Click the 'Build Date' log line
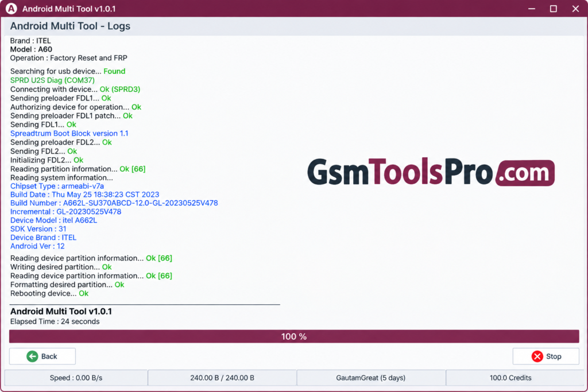 pos(85,195)
